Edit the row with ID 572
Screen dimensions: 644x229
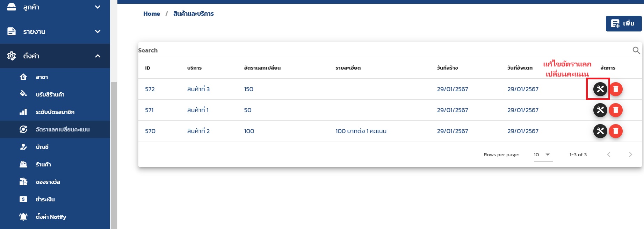click(600, 89)
